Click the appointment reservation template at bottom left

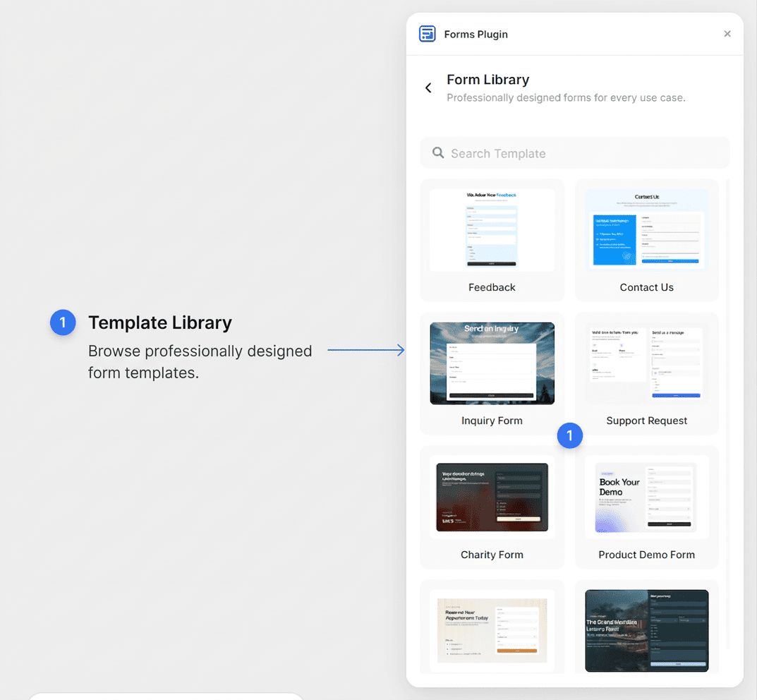point(492,630)
